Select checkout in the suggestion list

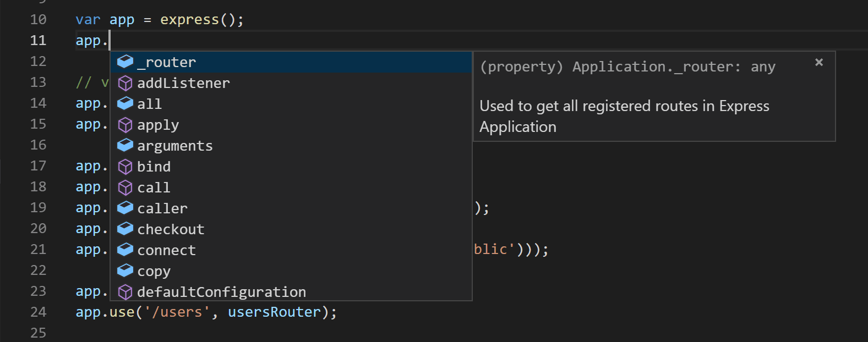(x=171, y=229)
